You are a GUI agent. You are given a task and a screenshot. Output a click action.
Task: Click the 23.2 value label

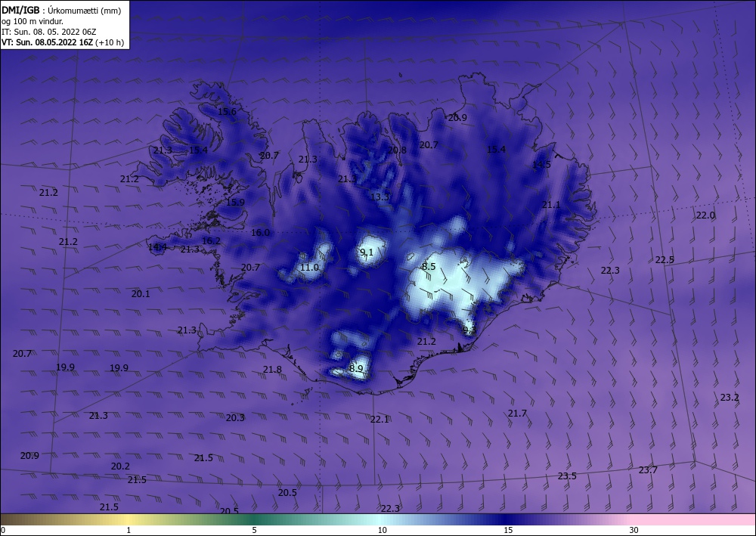point(730,398)
